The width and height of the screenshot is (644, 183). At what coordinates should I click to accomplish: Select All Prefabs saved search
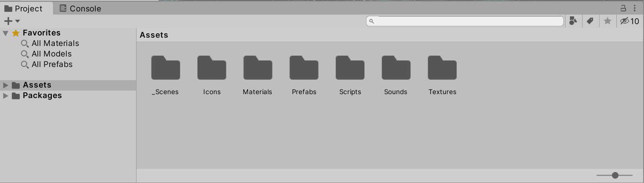pos(52,64)
